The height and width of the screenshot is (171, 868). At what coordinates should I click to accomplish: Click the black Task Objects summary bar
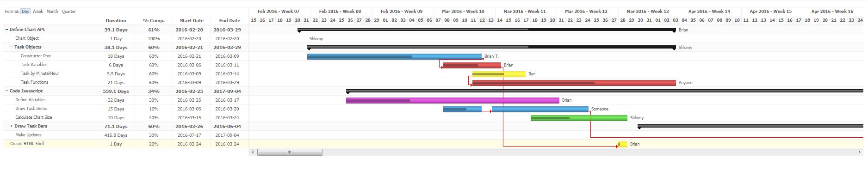pos(491,47)
